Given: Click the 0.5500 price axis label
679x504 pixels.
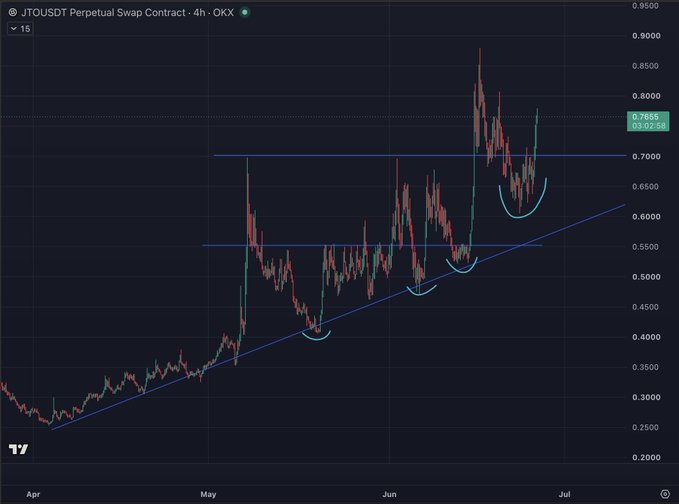Looking at the screenshot, I should pos(646,247).
